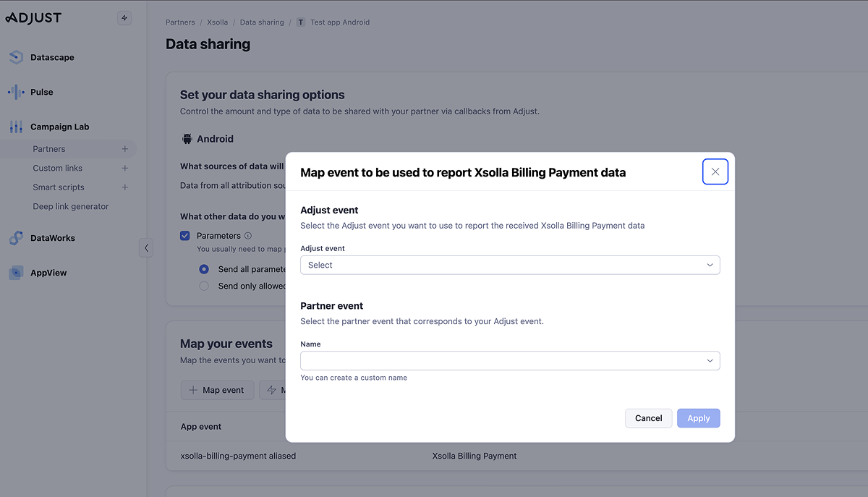This screenshot has width=868, height=497.
Task: Click the Apply button in dialog
Action: point(698,418)
